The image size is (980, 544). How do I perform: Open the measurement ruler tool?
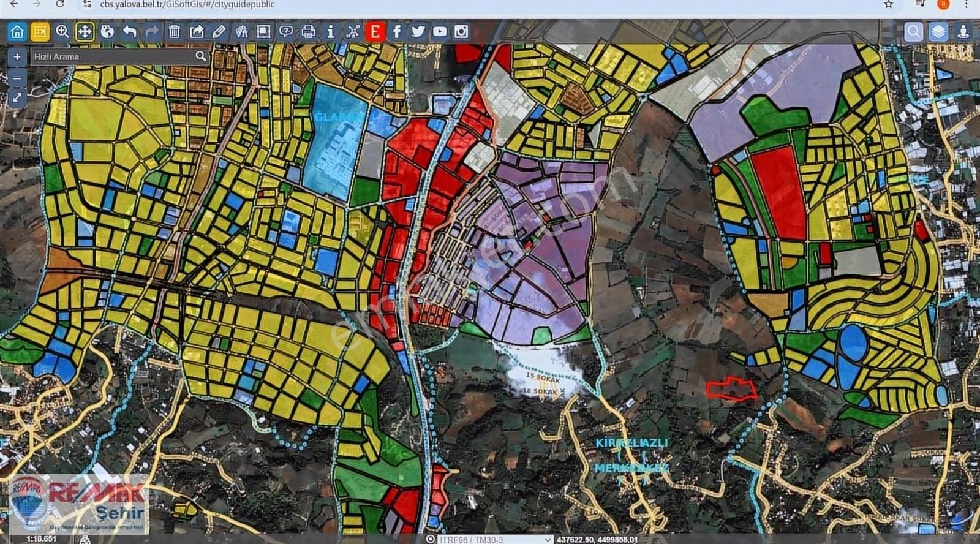tap(241, 32)
